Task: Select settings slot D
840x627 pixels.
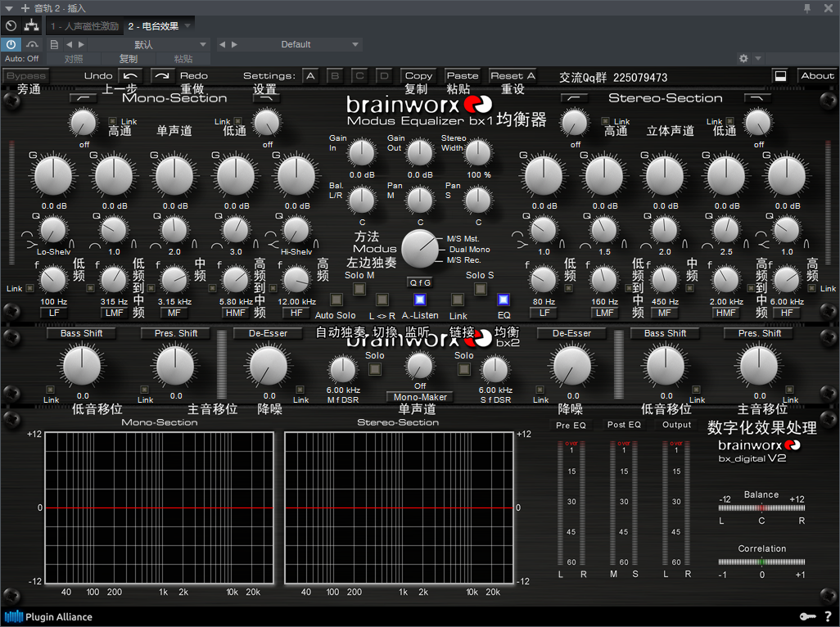Action: point(385,76)
